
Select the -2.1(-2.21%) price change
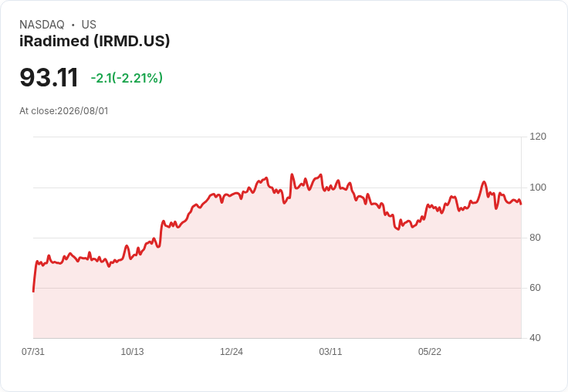127,78
